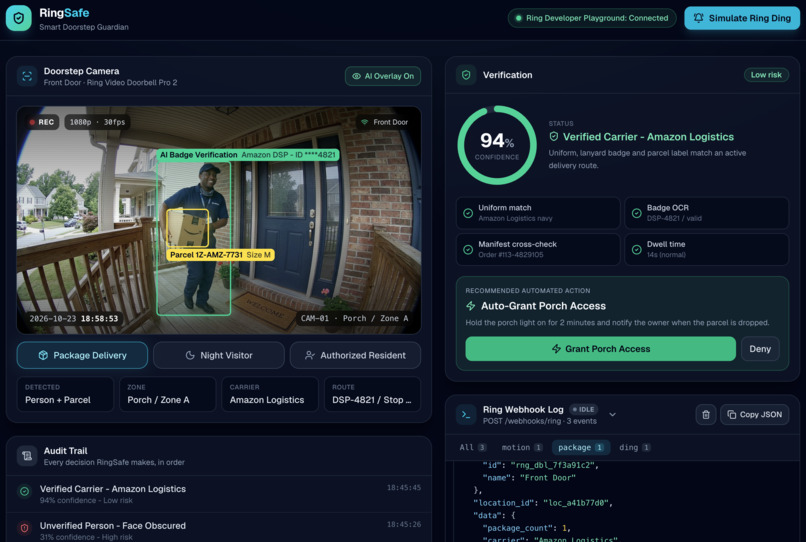Image resolution: width=806 pixels, height=542 pixels.
Task: Click the doorstep camera video feed
Action: click(219, 220)
